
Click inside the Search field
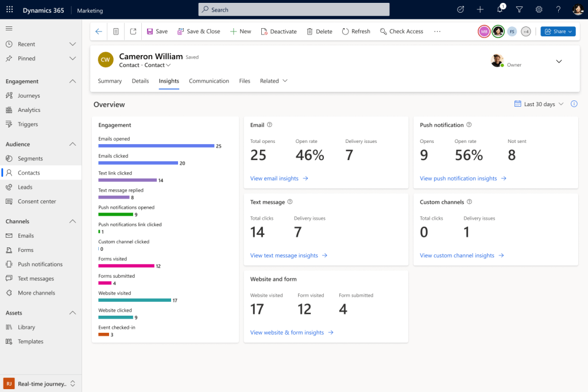point(293,9)
